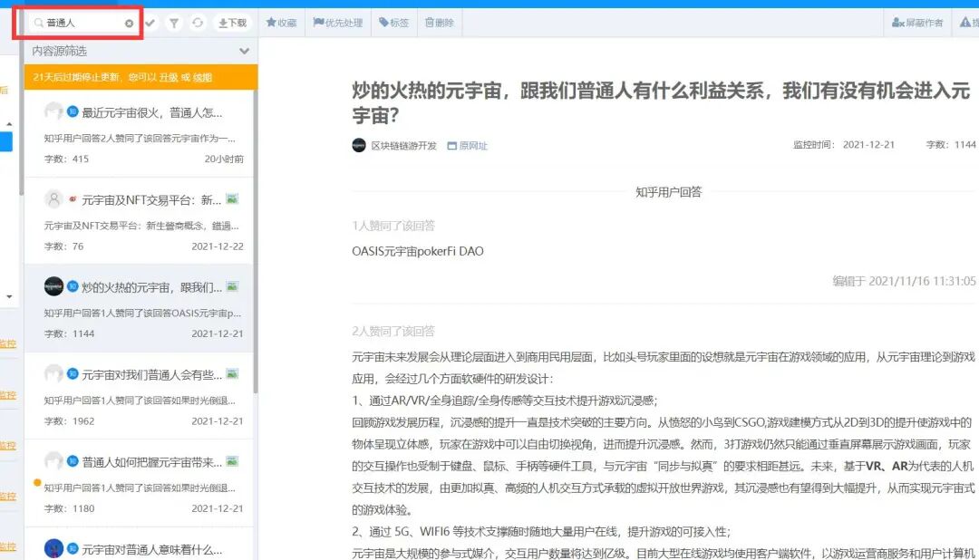This screenshot has width=979, height=560.
Task: Click the image icon on 元宇宙及NFT交易平台 item
Action: pos(232,199)
